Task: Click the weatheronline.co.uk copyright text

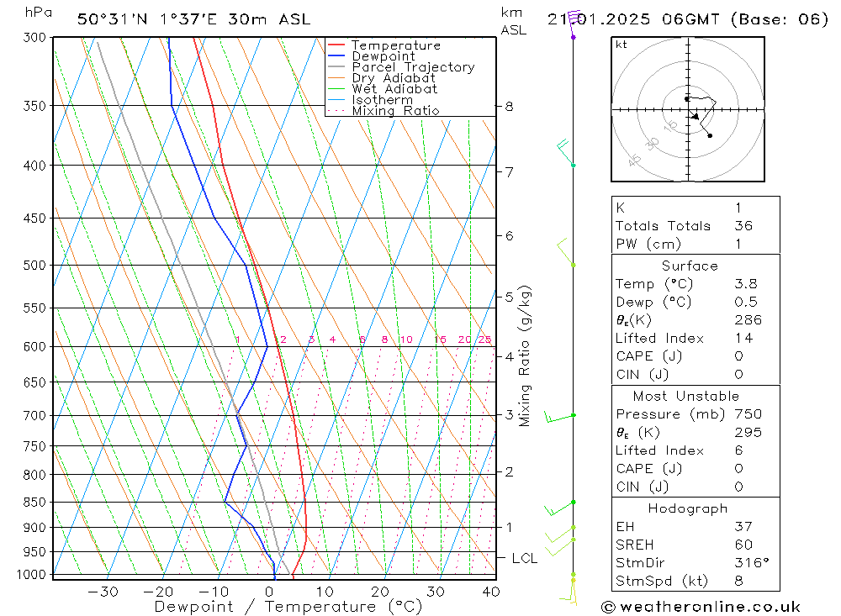Action: [x=701, y=608]
